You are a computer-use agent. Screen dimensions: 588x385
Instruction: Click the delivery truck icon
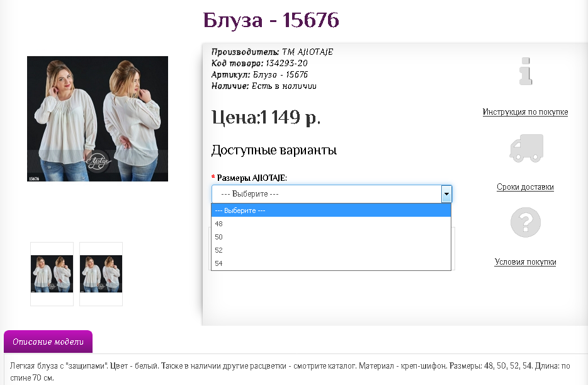[526, 149]
